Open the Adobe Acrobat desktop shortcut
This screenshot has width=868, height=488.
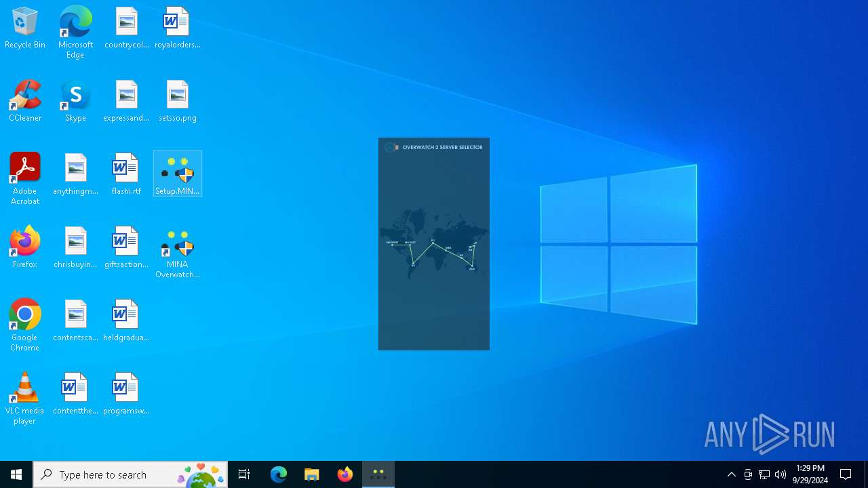[25, 179]
